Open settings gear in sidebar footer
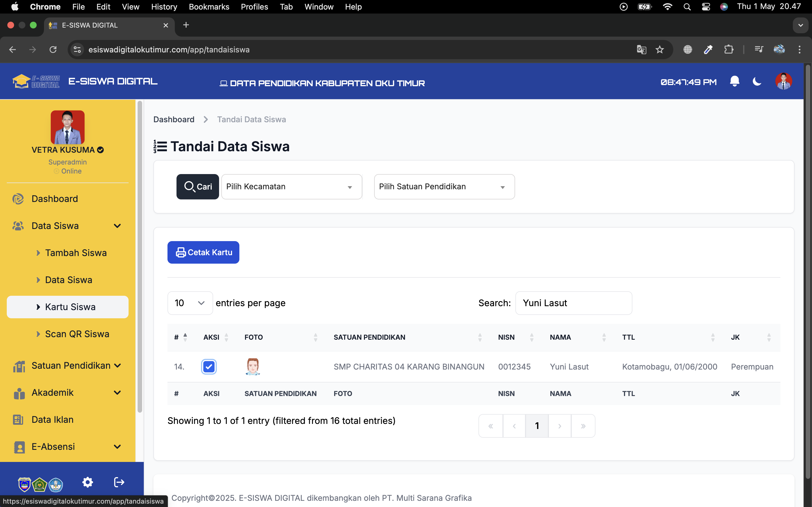The width and height of the screenshot is (812, 507). click(x=88, y=482)
